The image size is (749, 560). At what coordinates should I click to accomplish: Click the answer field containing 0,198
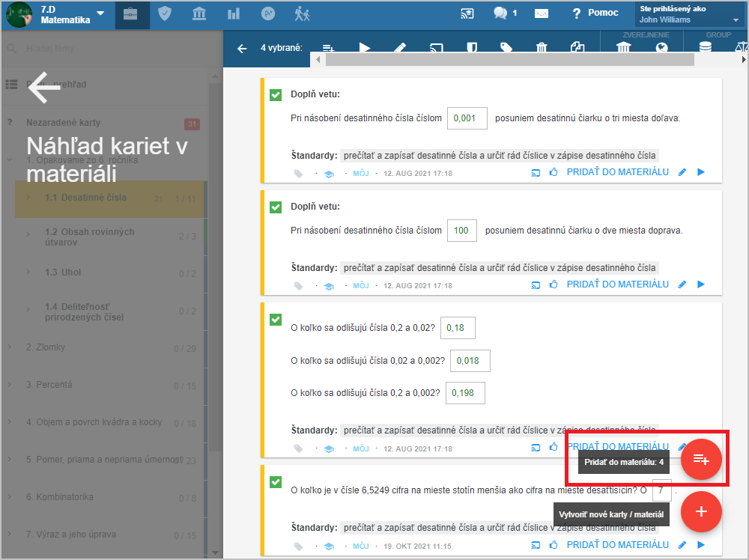point(465,393)
